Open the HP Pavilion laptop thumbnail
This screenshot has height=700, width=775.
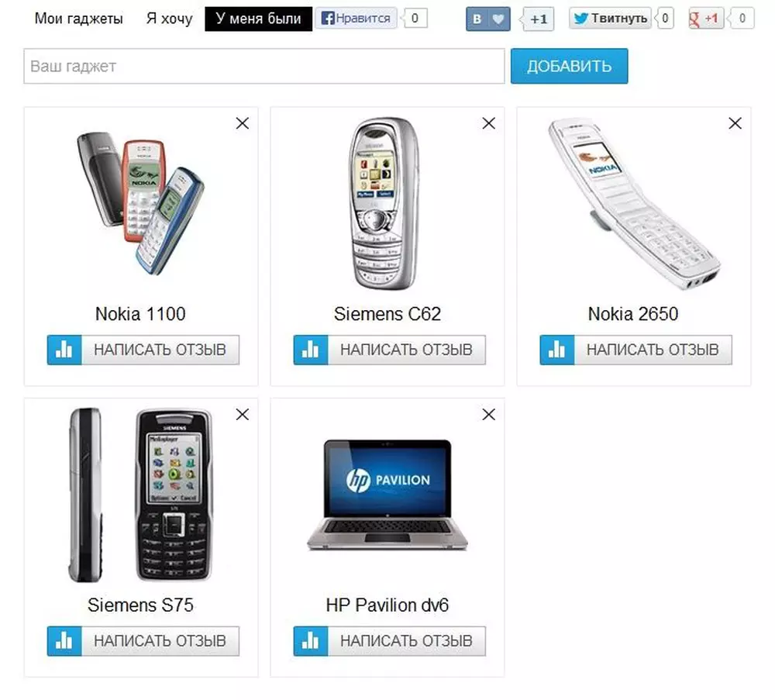(387, 495)
